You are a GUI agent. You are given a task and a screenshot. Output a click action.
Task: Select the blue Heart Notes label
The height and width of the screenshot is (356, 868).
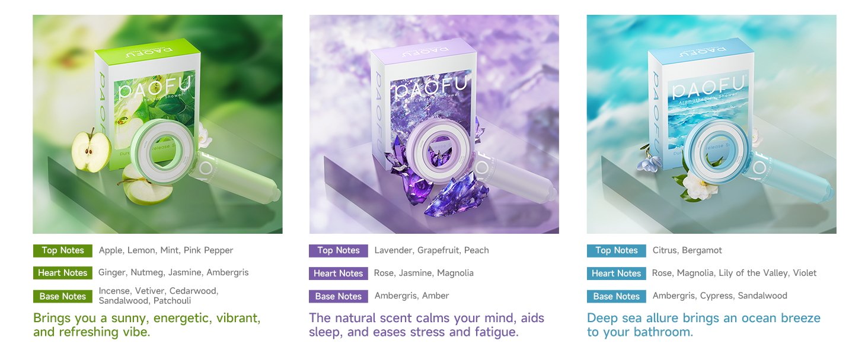point(617,274)
